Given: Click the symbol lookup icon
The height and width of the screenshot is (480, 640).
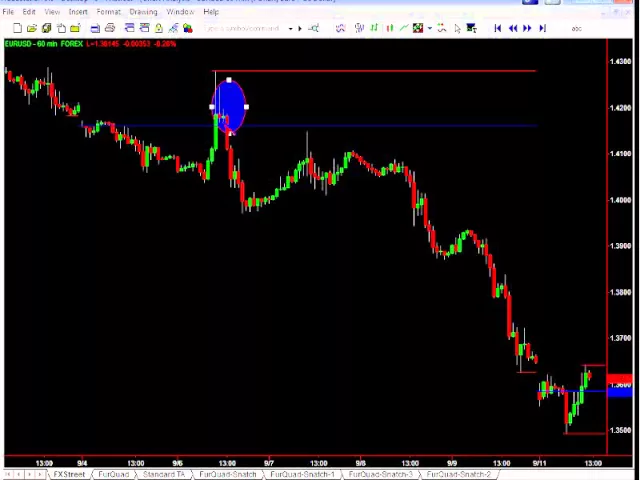Looking at the screenshot, I should pos(313,28).
